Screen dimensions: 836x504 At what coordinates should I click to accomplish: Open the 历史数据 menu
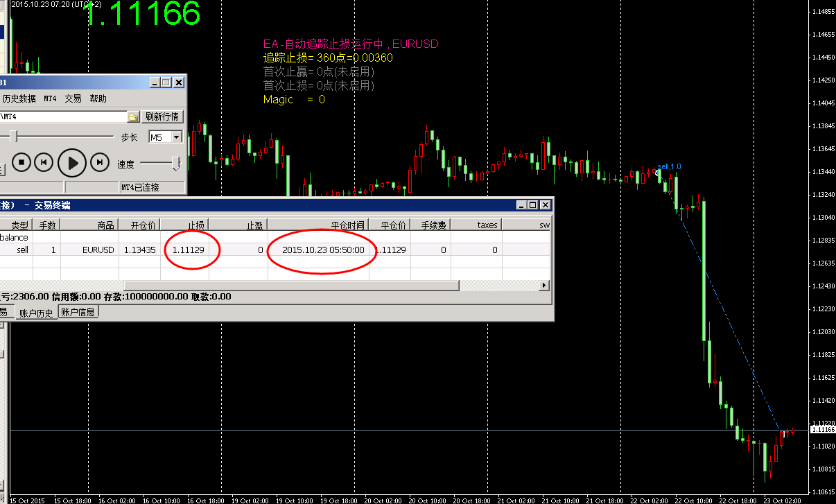[x=19, y=99]
